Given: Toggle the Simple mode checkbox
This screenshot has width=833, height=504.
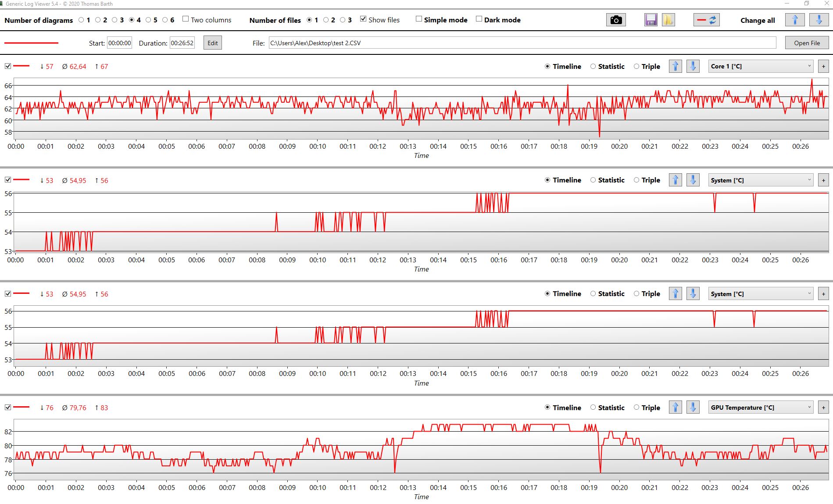Looking at the screenshot, I should pos(419,19).
